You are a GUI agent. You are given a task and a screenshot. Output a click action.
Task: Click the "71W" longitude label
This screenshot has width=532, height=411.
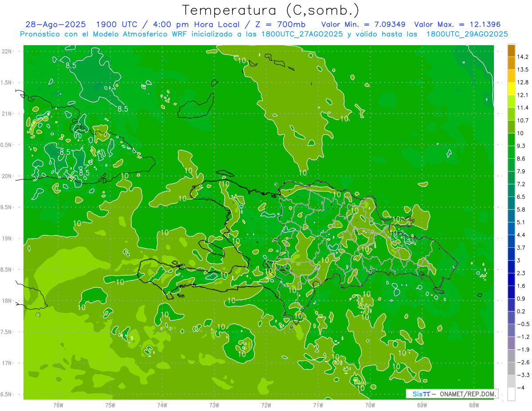pos(318,405)
